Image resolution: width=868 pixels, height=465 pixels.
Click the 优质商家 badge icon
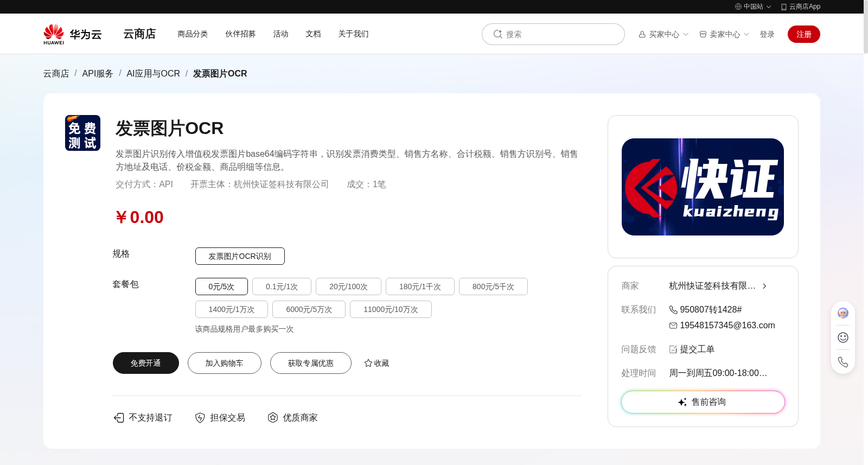click(x=273, y=417)
